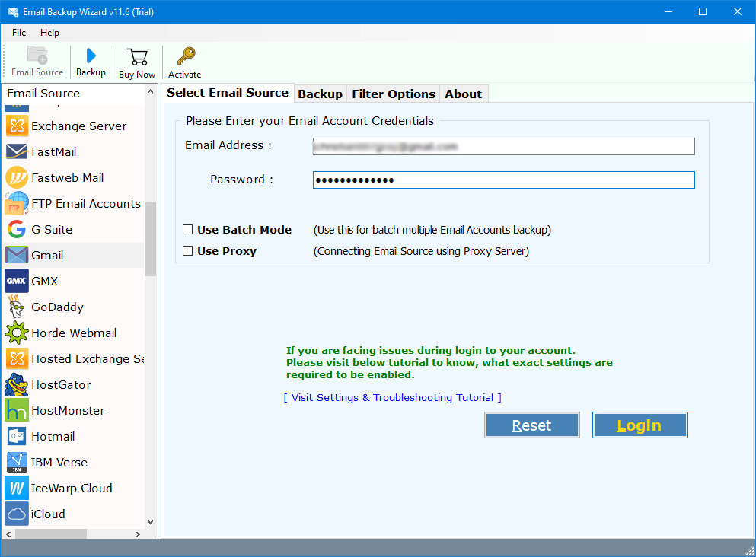Select the Fastweb Mail text label
Screen dimensions: 756x557
[68, 178]
